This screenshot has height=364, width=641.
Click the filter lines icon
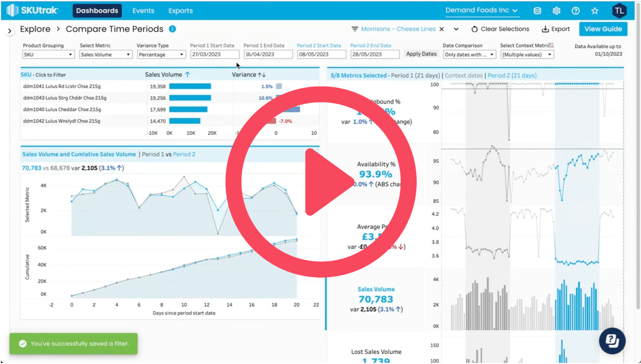pyautogui.click(x=355, y=29)
